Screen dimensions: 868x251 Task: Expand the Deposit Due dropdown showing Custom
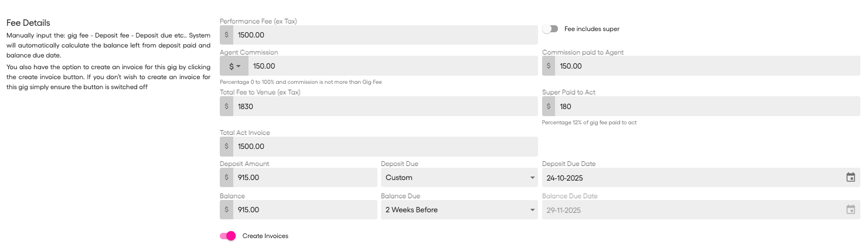[459, 178]
